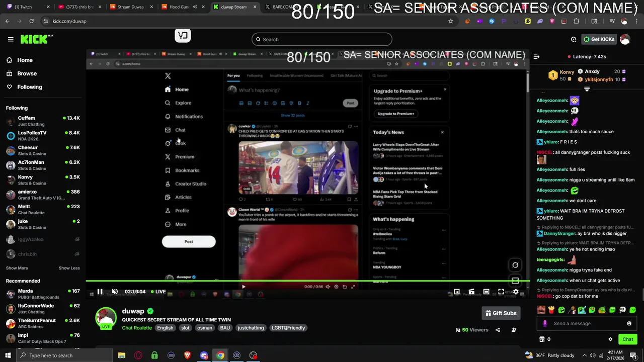The height and width of the screenshot is (362, 644).
Task: Insert the white skull emote
Action: point(622,310)
